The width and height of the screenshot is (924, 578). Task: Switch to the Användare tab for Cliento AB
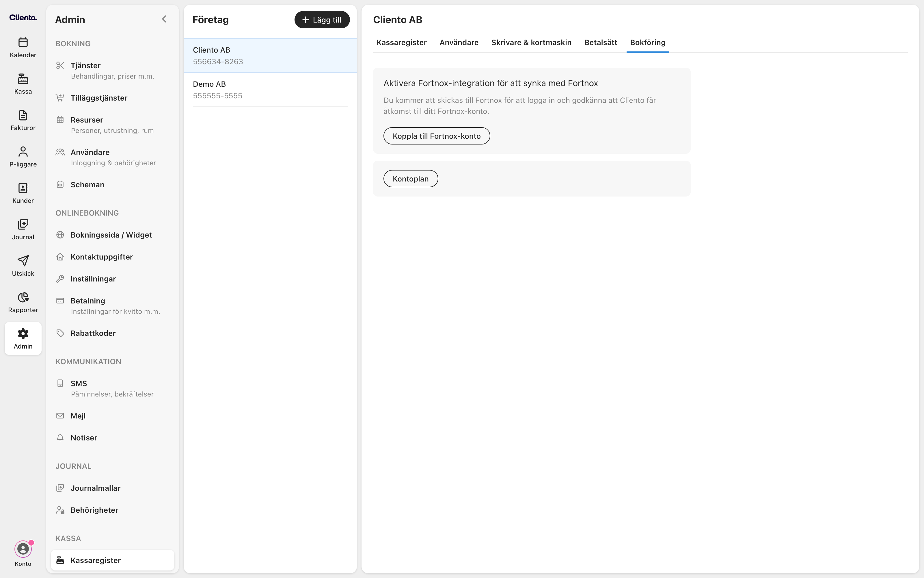click(459, 42)
